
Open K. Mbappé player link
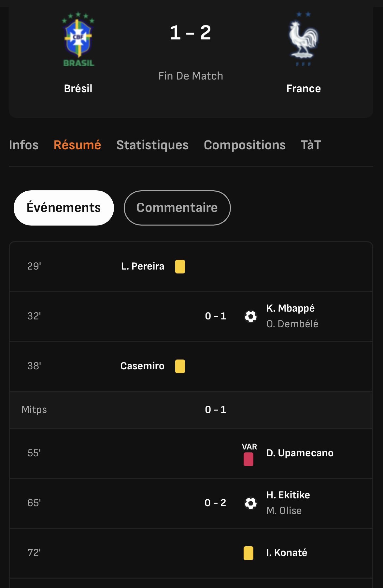(x=291, y=308)
